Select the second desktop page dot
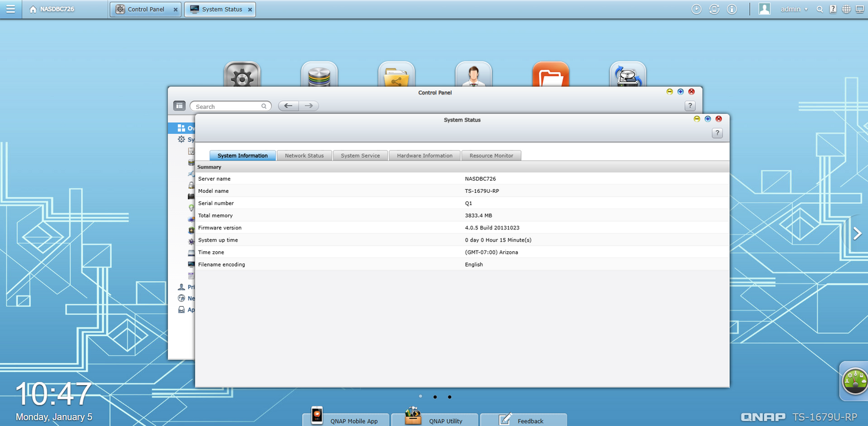Viewport: 868px width, 426px height. 435,396
